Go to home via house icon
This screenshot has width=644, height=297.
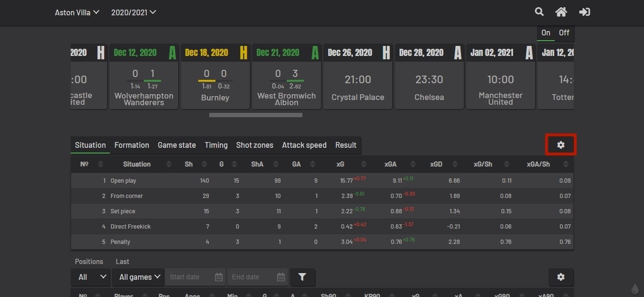pyautogui.click(x=561, y=12)
